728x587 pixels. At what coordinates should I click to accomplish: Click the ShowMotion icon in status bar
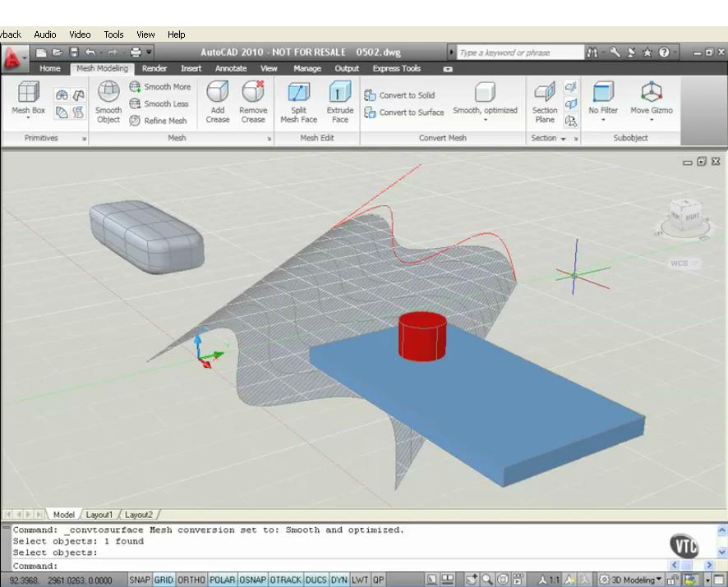pos(518,580)
